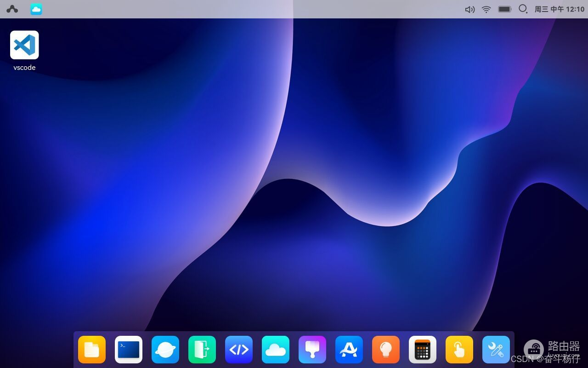Open the terminal app in dock
Screen dimensions: 588x368
[129, 350]
